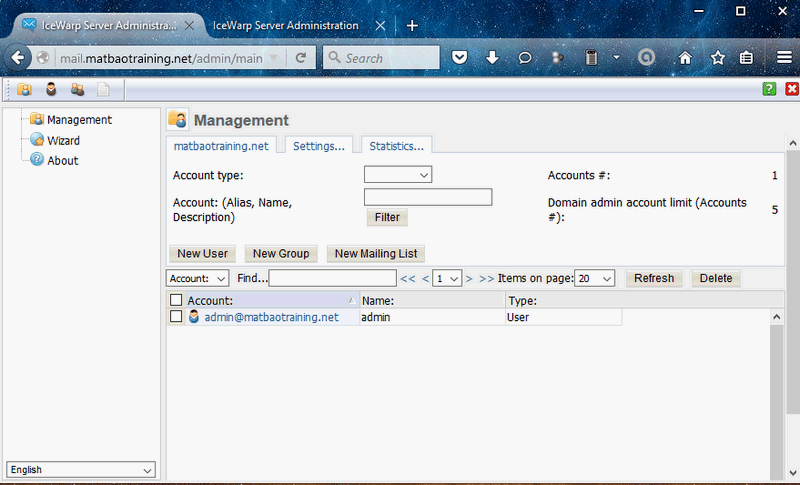The height and width of the screenshot is (485, 800).
Task: Click the mail.matbaotraining.net address bar
Action: click(161, 58)
